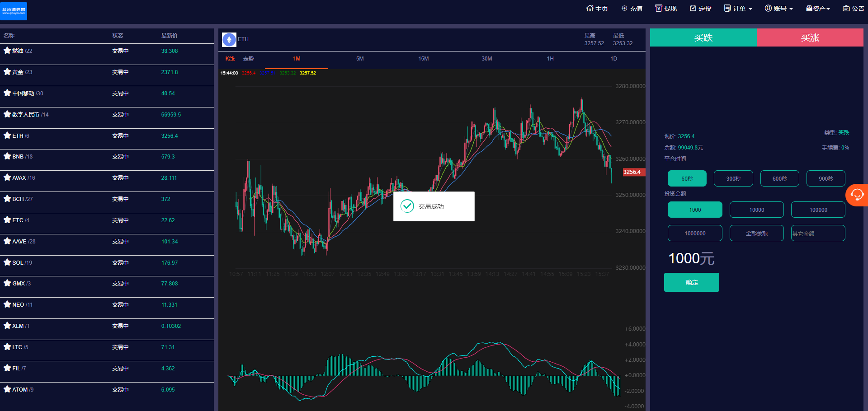Image resolution: width=868 pixels, height=411 pixels.
Task: Click the site logo in top-left corner
Action: click(14, 11)
